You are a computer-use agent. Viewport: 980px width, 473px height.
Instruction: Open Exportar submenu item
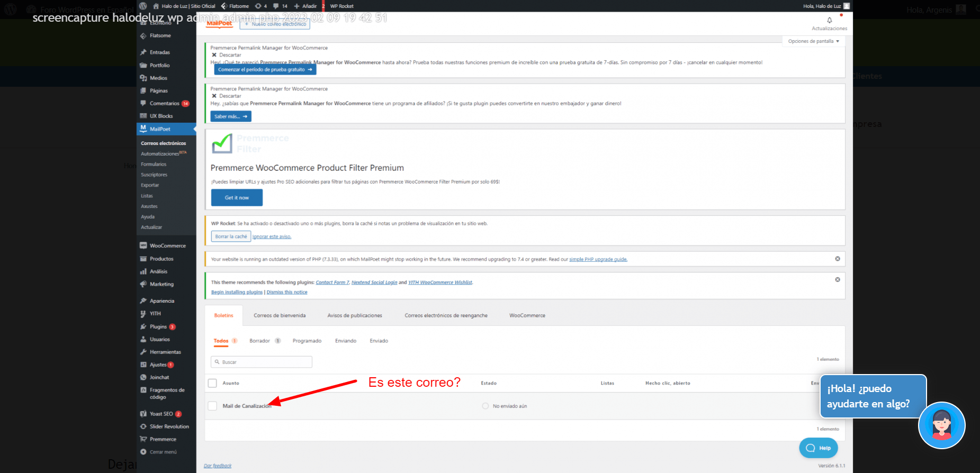coord(150,186)
